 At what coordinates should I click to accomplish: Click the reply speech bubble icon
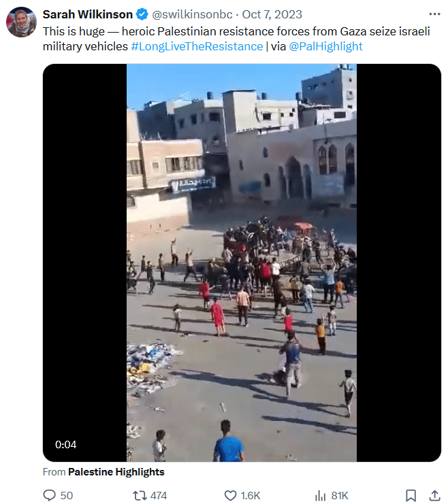(49, 495)
